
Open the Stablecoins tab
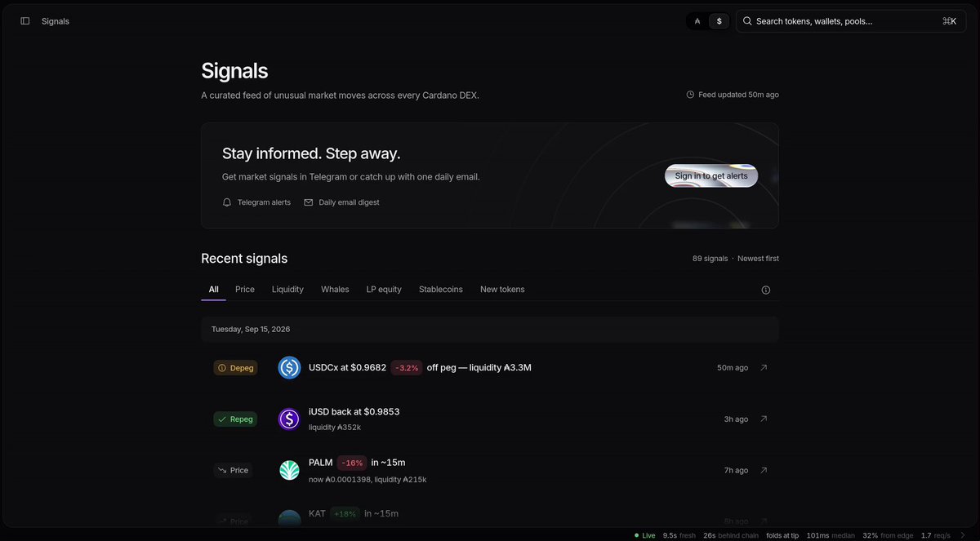pyautogui.click(x=441, y=290)
